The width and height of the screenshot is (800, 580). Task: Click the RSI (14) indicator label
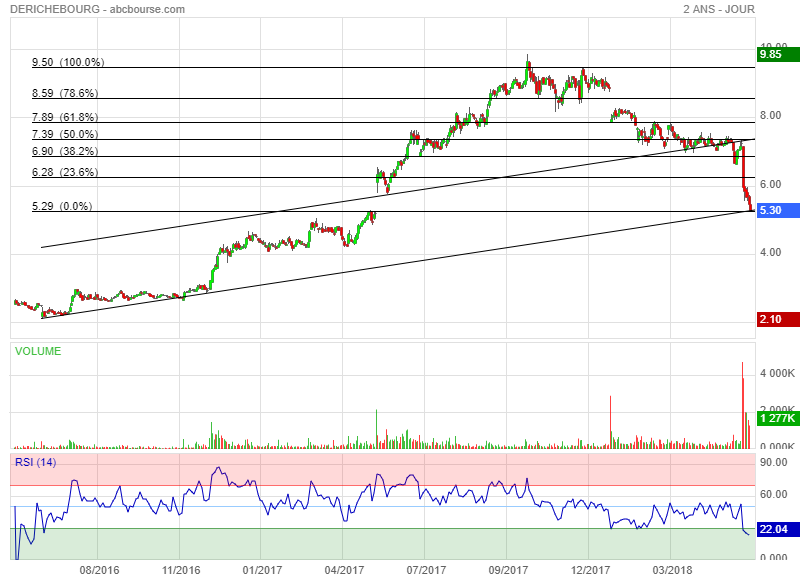[35, 462]
